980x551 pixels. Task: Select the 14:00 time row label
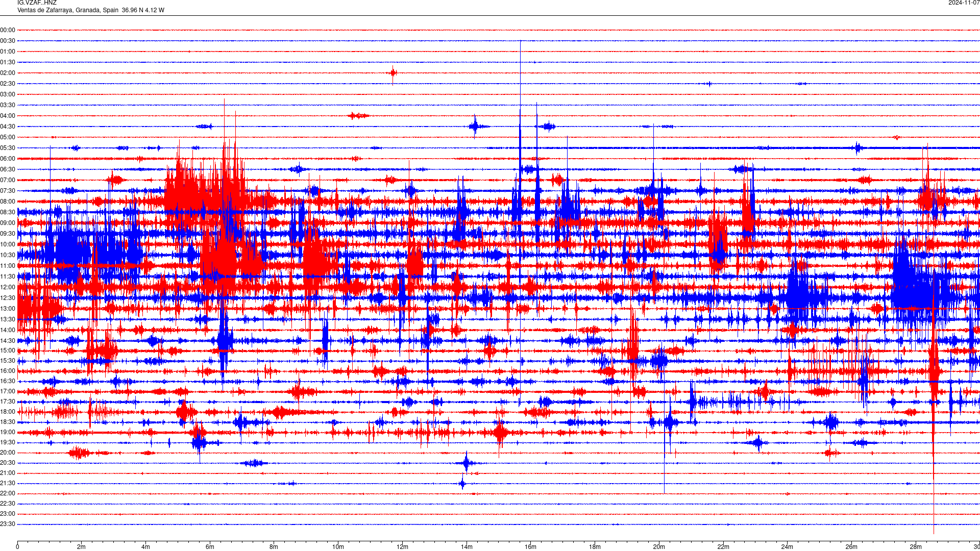click(8, 330)
